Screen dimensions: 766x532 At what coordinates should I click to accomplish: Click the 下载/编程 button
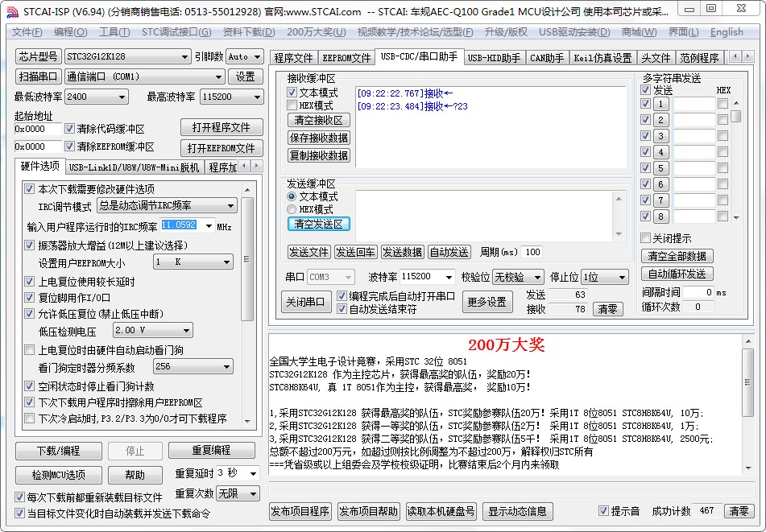click(x=59, y=451)
